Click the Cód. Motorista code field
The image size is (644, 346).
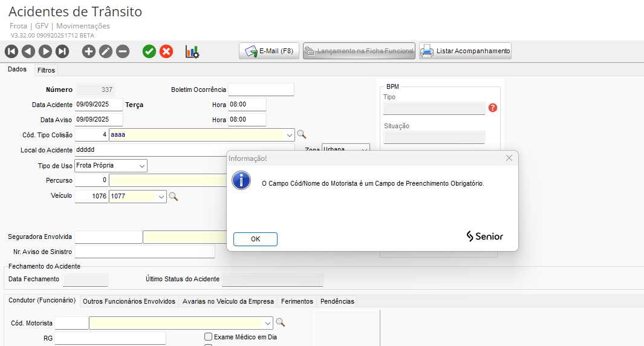[71, 323]
